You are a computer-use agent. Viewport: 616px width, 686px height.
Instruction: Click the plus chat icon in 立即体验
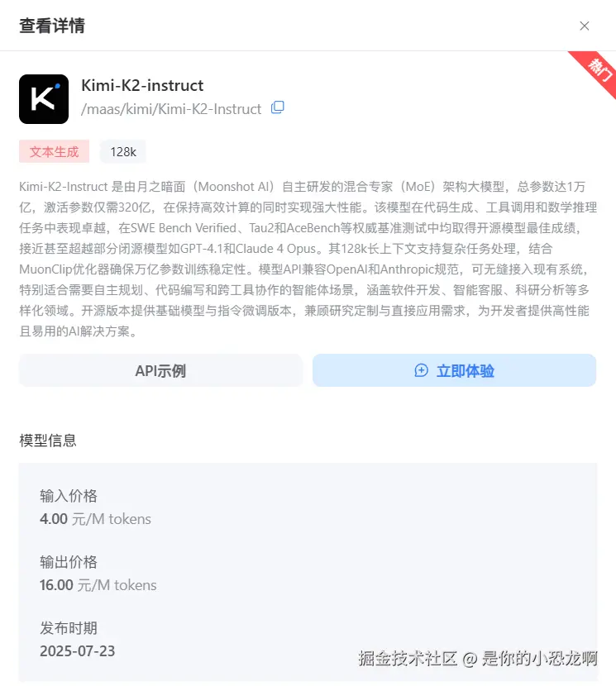421,370
